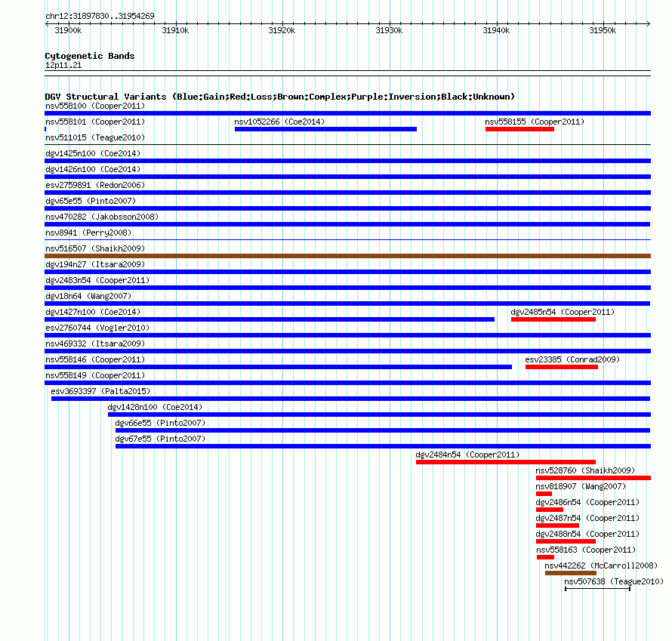Click the esv3693397 (Palta2015) blue bar

coord(350,399)
